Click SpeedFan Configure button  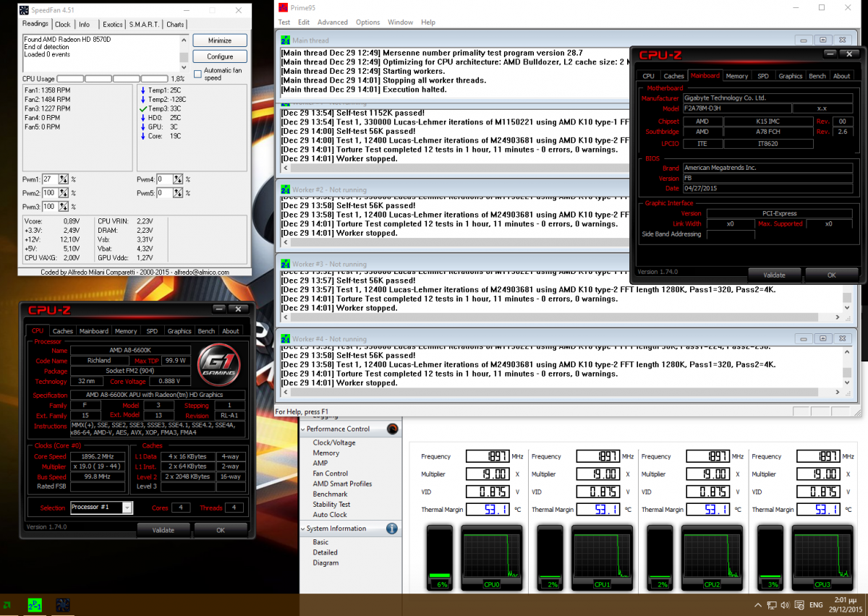(x=220, y=56)
